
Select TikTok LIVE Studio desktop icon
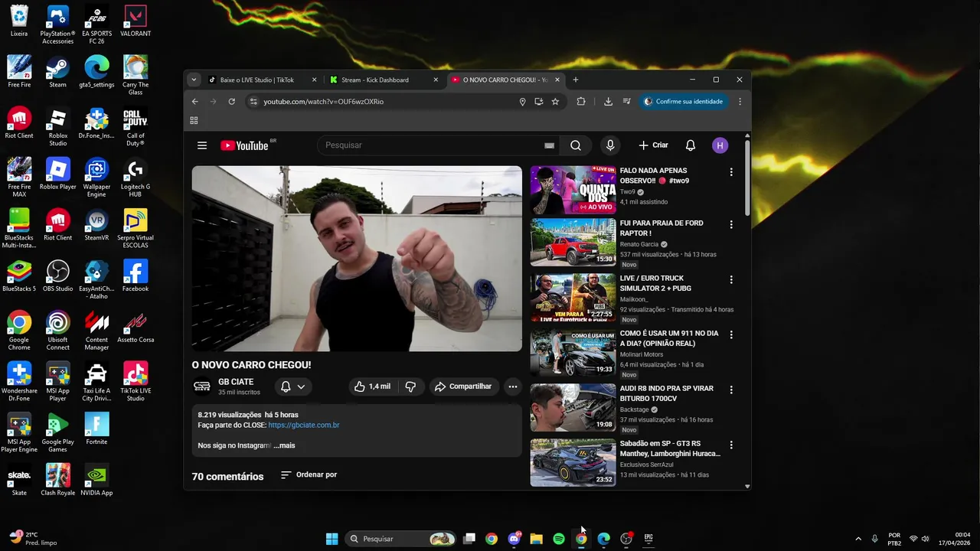(x=136, y=381)
